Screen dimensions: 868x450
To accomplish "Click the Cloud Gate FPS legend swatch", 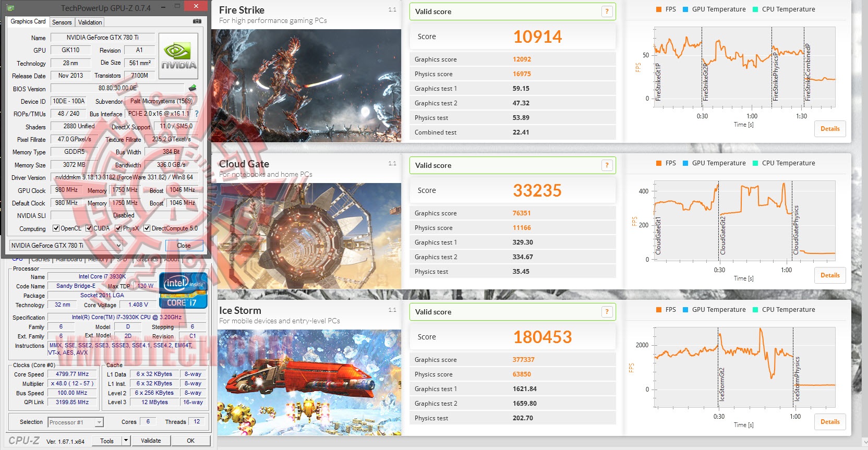I will coord(659,163).
